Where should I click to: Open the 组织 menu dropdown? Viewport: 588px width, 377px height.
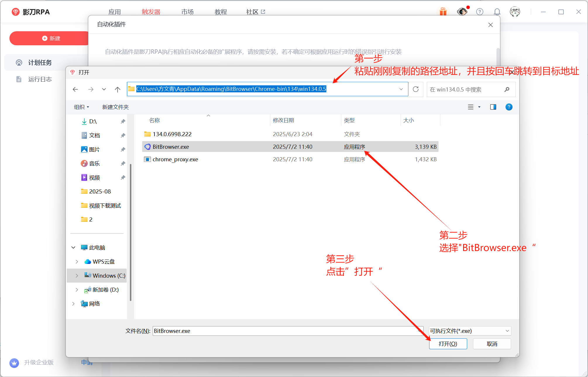tap(81, 107)
